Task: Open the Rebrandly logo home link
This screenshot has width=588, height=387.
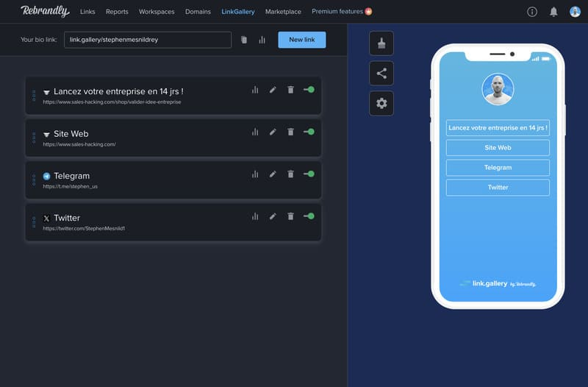Action: (45, 11)
